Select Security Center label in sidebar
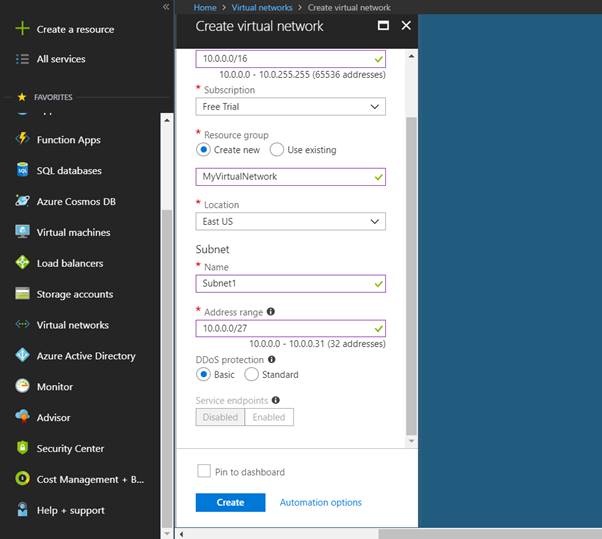 click(x=70, y=448)
